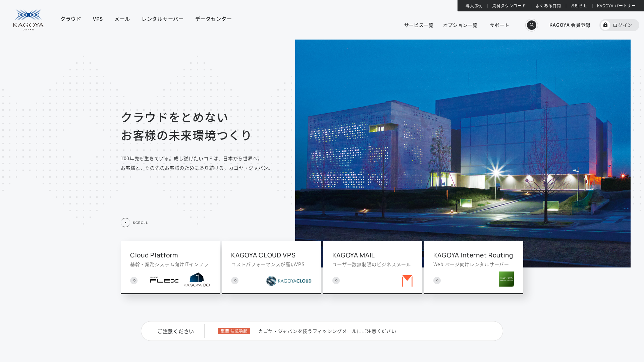Open the クラウド navigation menu
Viewport: 644px width, 362px height.
point(70,19)
